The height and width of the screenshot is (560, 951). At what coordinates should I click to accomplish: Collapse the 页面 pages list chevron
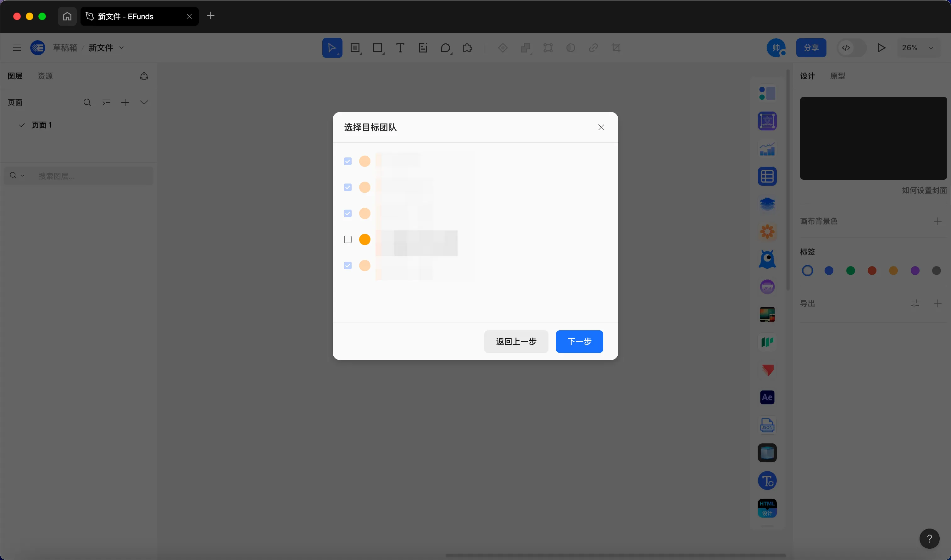pos(144,103)
